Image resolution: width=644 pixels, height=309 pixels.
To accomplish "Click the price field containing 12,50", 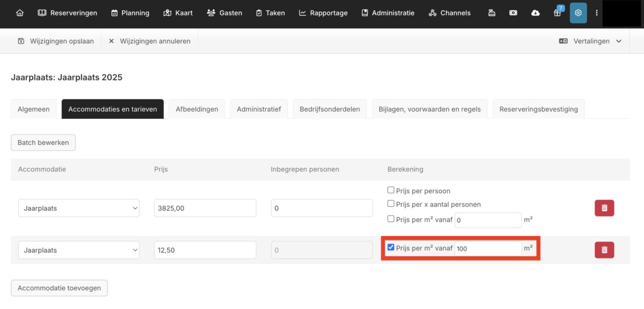I will 205,250.
